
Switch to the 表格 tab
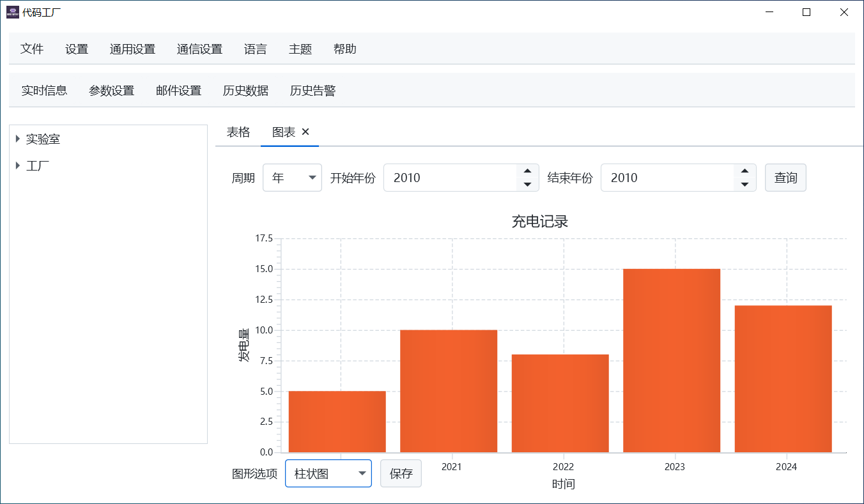[238, 132]
